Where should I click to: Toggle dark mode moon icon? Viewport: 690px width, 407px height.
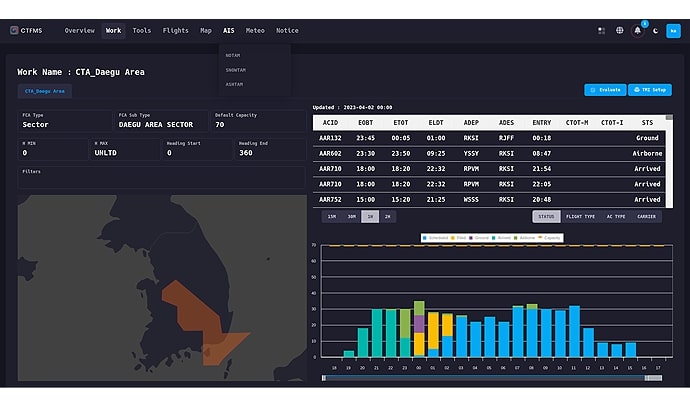pyautogui.click(x=656, y=31)
